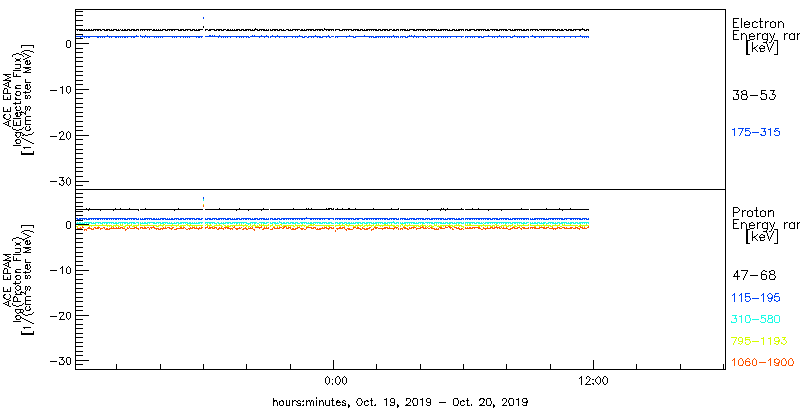Click the 38-53 electron energy legend label
This screenshot has height=410, width=800.
[754, 95]
